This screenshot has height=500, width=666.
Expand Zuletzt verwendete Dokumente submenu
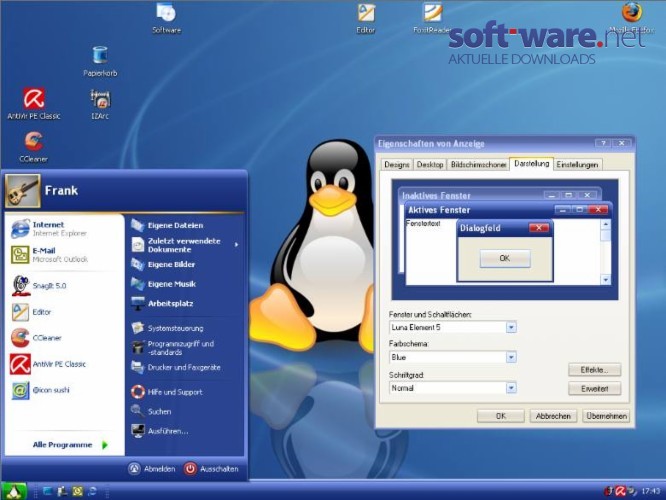[185, 245]
